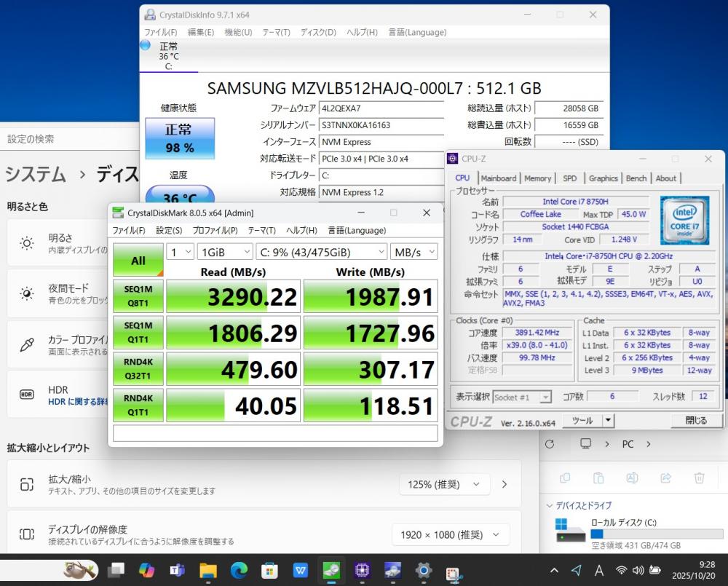This screenshot has height=586, width=728.
Task: Open the Bench tab in CPU-Z
Action: [x=636, y=178]
